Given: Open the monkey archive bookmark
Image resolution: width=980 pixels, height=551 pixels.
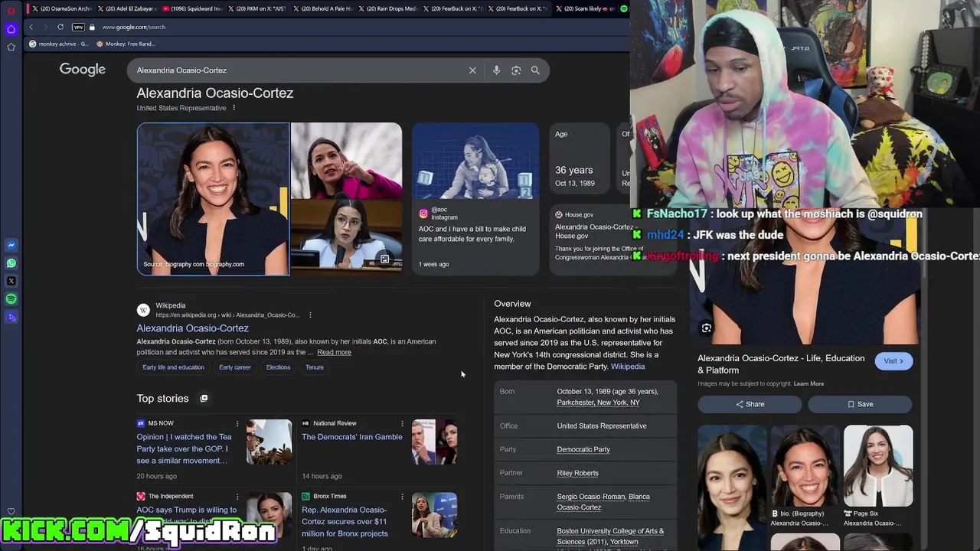Looking at the screenshot, I should coord(59,44).
